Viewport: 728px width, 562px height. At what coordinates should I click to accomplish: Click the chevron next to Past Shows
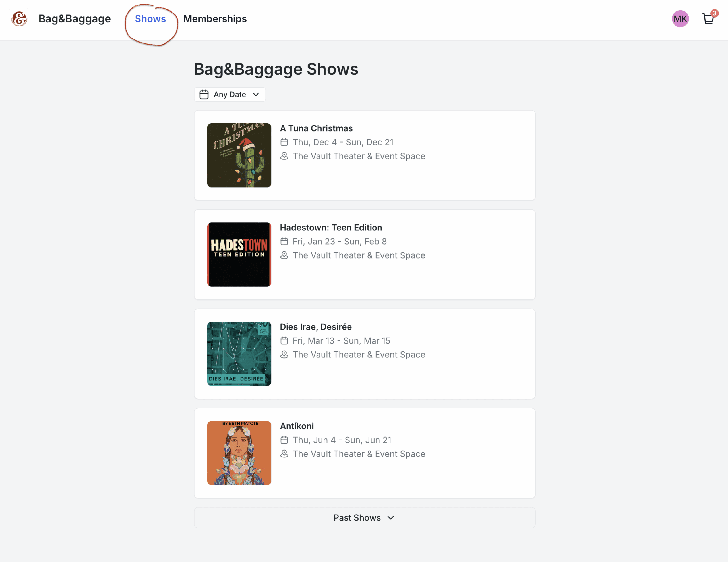coord(391,518)
